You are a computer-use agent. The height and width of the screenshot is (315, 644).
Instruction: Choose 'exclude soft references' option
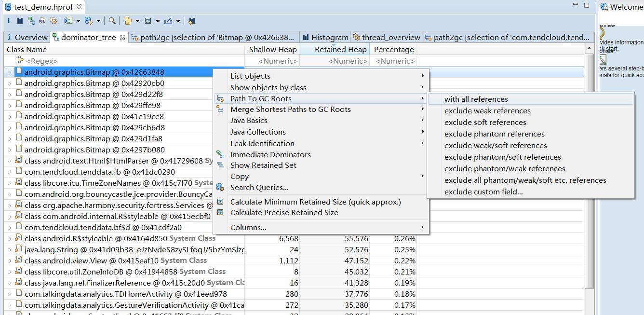point(530,122)
